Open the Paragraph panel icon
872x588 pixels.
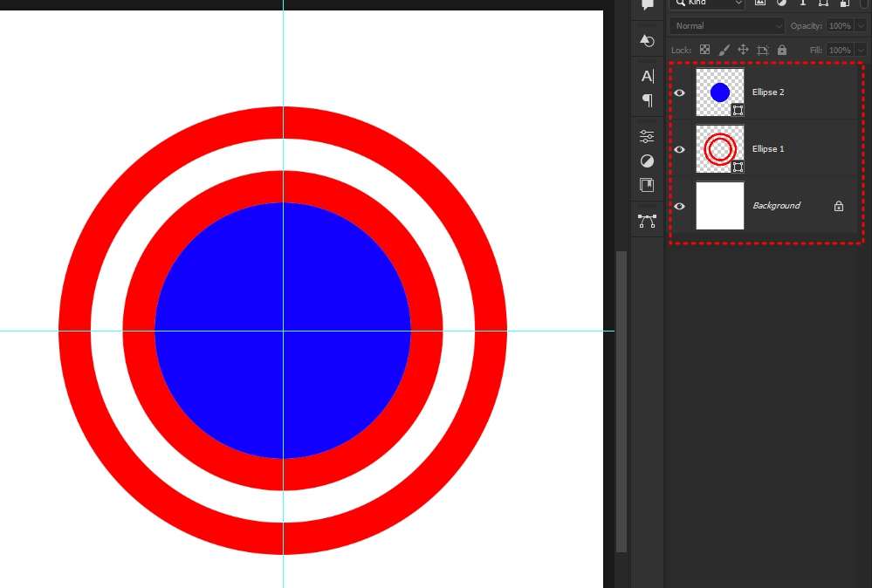pyautogui.click(x=648, y=100)
